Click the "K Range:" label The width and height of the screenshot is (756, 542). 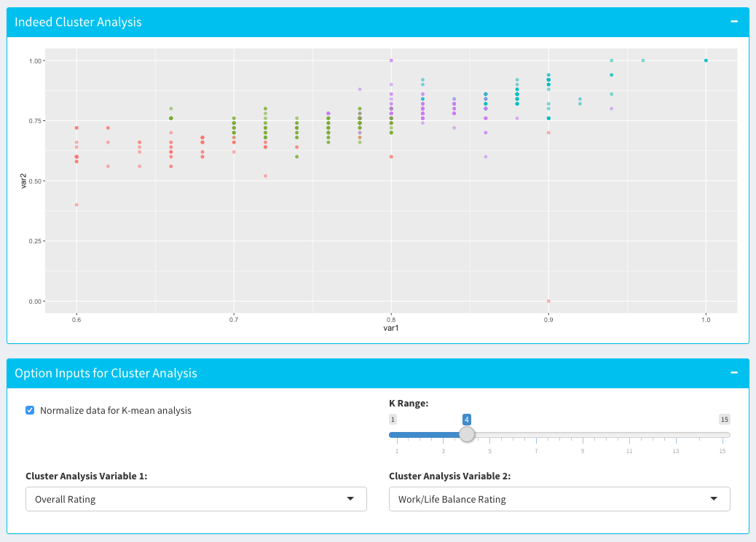coord(409,403)
